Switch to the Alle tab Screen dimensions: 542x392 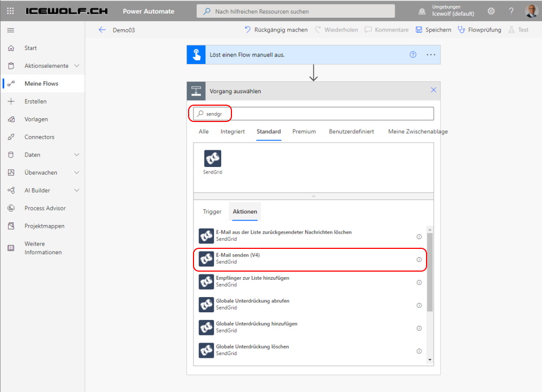coord(204,131)
